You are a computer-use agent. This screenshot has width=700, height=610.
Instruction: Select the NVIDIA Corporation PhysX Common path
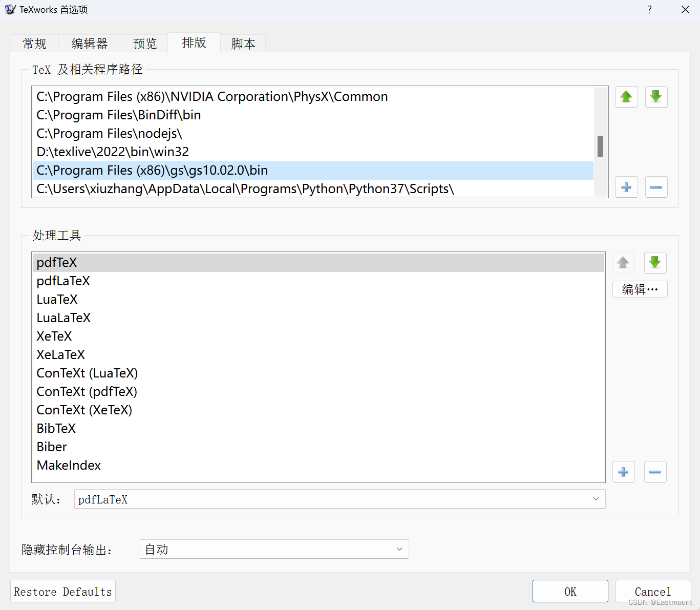click(313, 96)
